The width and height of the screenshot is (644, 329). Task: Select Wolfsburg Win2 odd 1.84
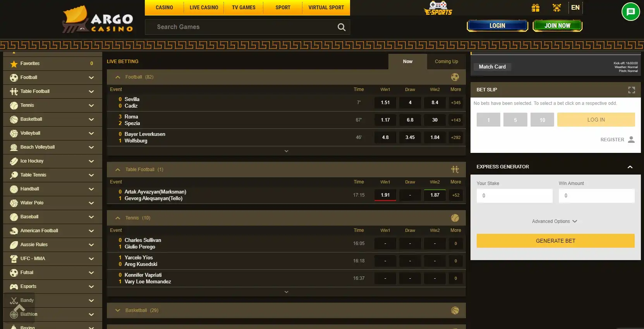tap(434, 137)
